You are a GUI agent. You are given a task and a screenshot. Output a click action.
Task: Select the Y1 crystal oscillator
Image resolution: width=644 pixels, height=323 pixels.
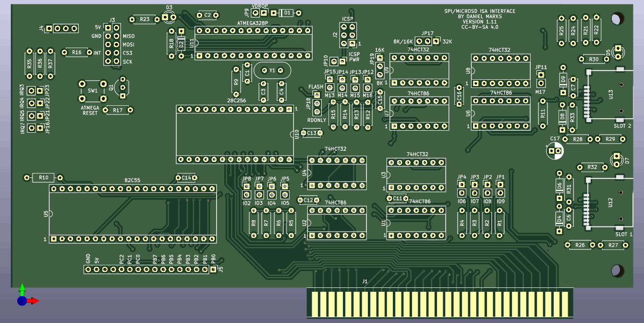point(272,71)
